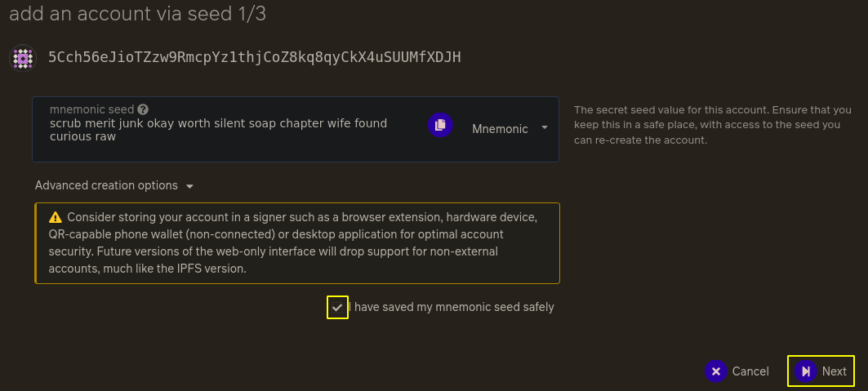
Task: Toggle the saved mnemonic seed checkbox
Action: click(x=337, y=307)
